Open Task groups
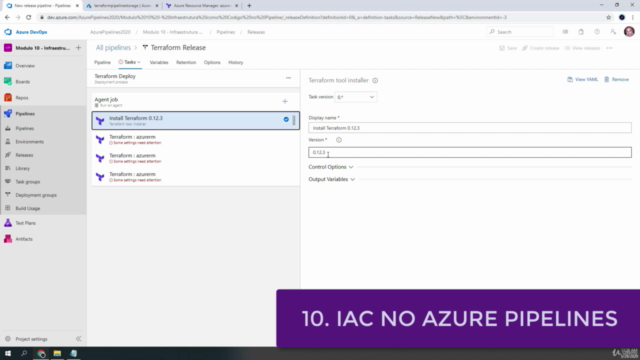This screenshot has height=360, width=640. [28, 182]
